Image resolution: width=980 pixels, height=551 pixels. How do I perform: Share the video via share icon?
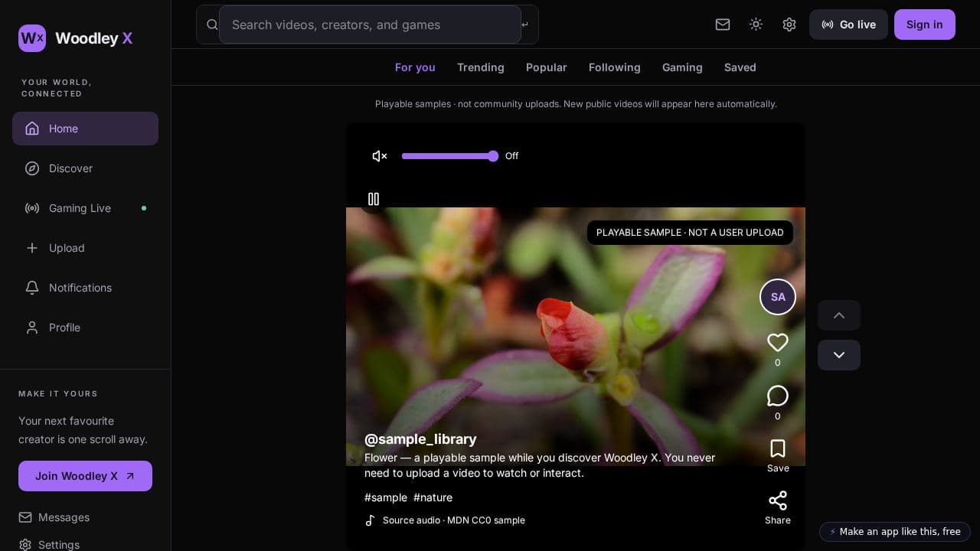coord(778,500)
